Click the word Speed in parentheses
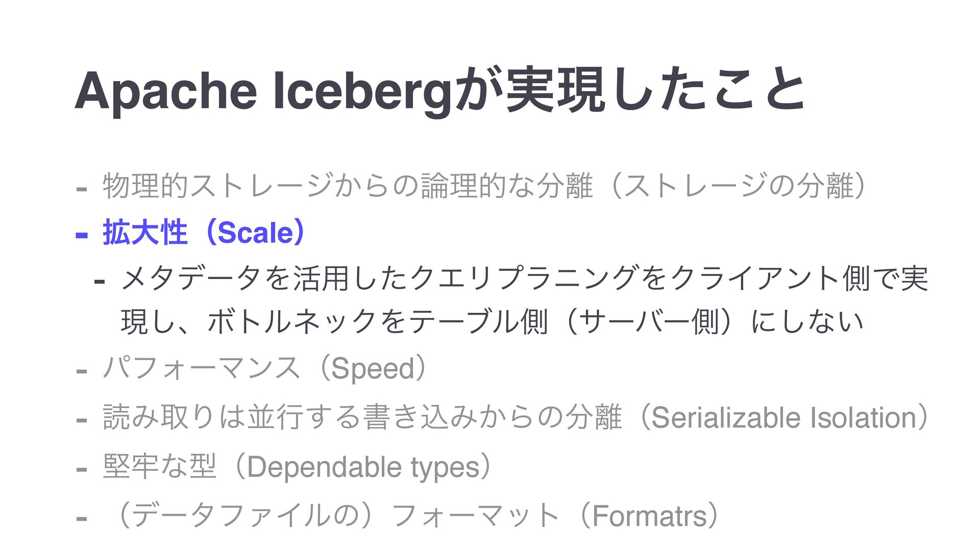Viewport: 980px width, 551px height. pos(373,369)
